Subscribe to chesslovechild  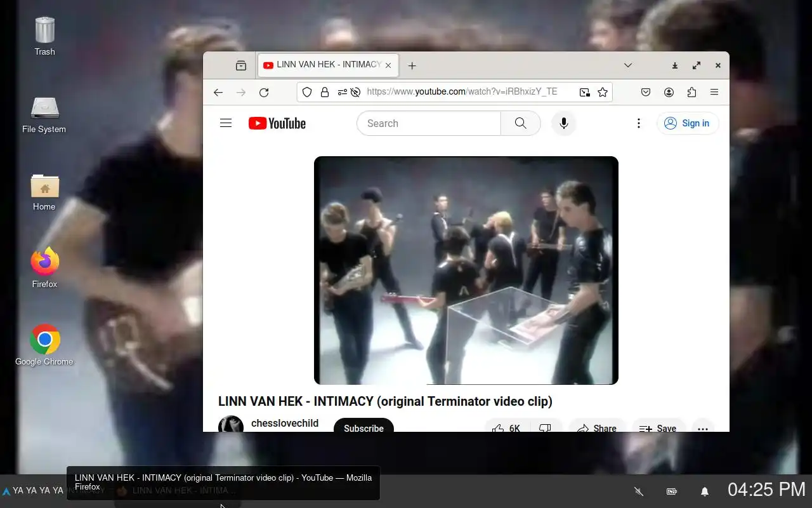coord(363,425)
